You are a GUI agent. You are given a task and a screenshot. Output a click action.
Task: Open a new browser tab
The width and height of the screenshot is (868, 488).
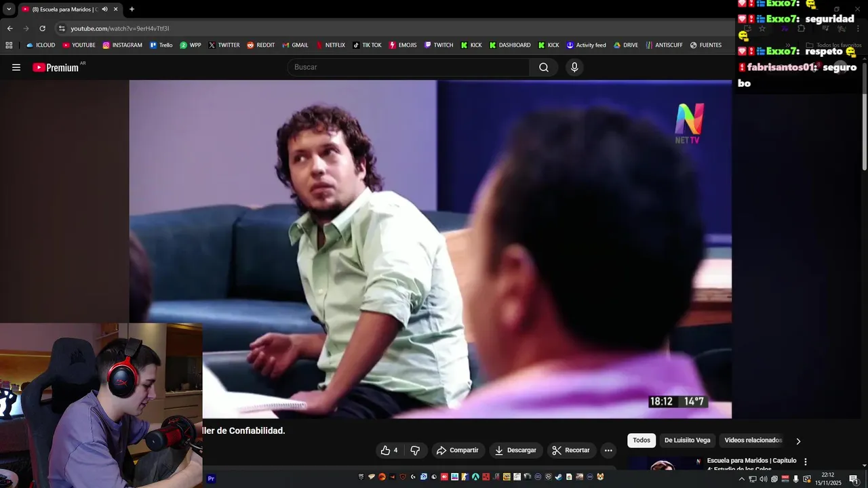(132, 9)
